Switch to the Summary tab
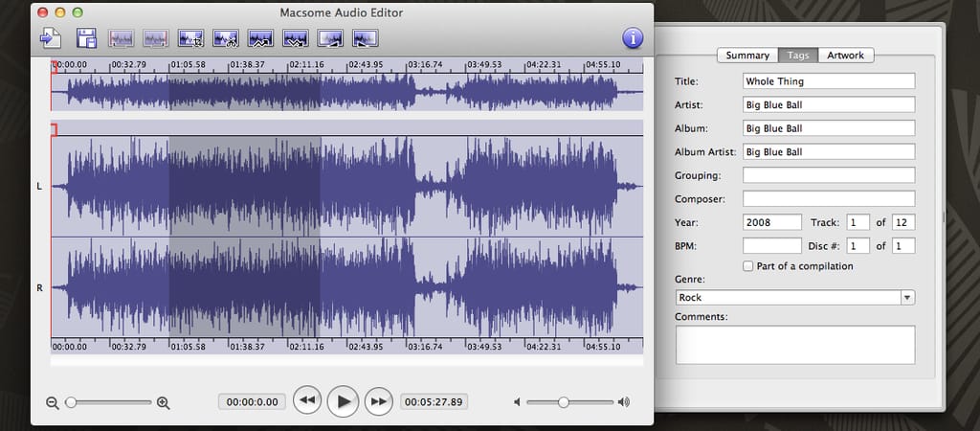This screenshot has height=431, width=980. point(746,56)
